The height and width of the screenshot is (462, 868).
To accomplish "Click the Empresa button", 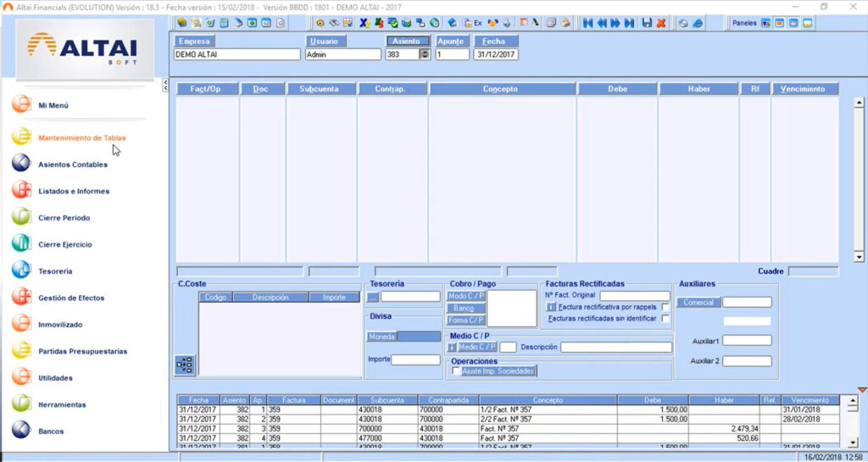I will click(194, 41).
